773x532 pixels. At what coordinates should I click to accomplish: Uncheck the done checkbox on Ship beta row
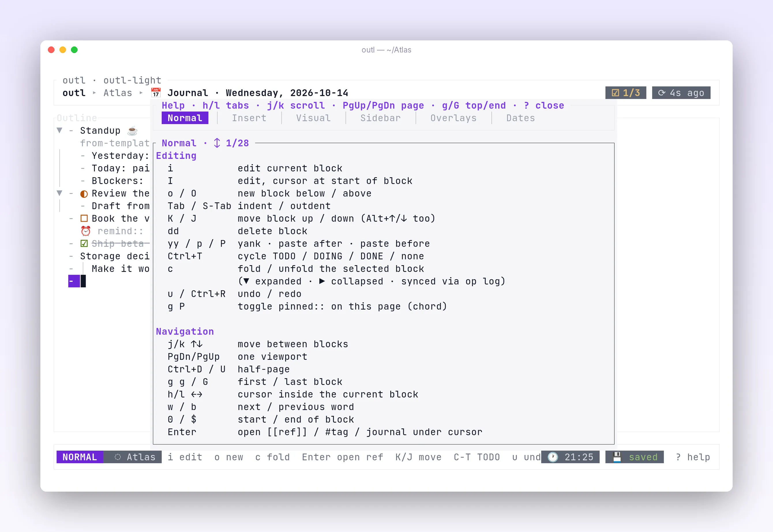(x=84, y=244)
